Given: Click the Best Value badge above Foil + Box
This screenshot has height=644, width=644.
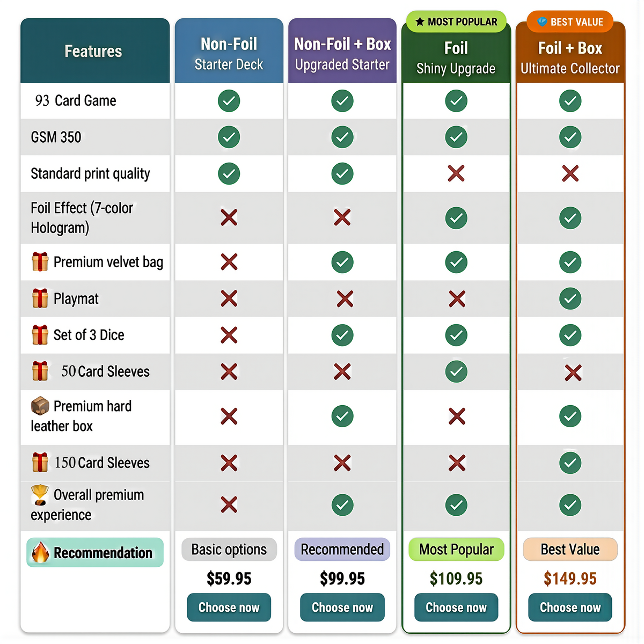Looking at the screenshot, I should coord(570,22).
